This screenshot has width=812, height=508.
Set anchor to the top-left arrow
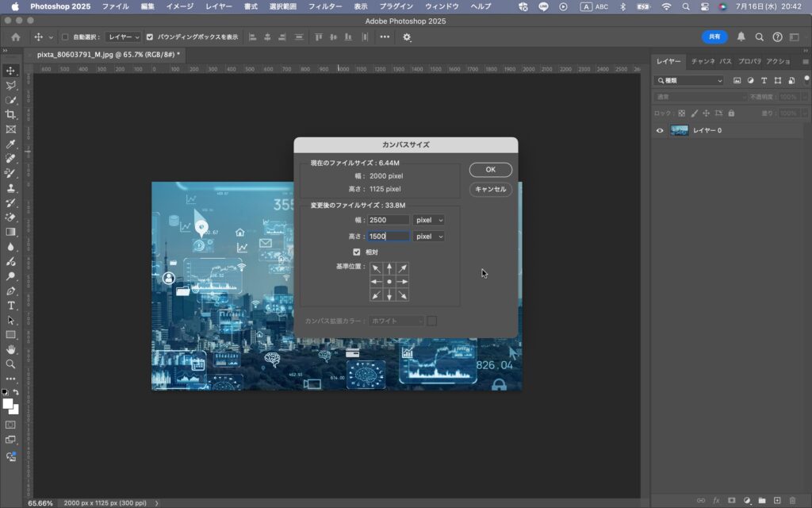(377, 268)
